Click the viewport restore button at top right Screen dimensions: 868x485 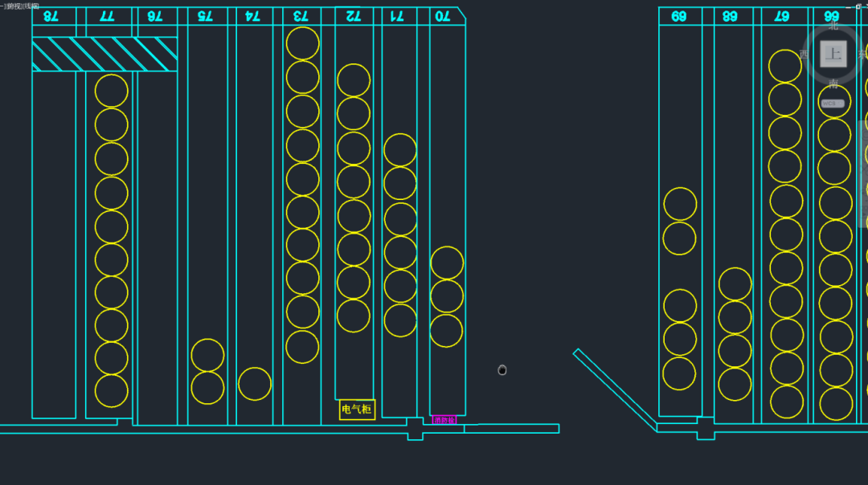[x=858, y=6]
